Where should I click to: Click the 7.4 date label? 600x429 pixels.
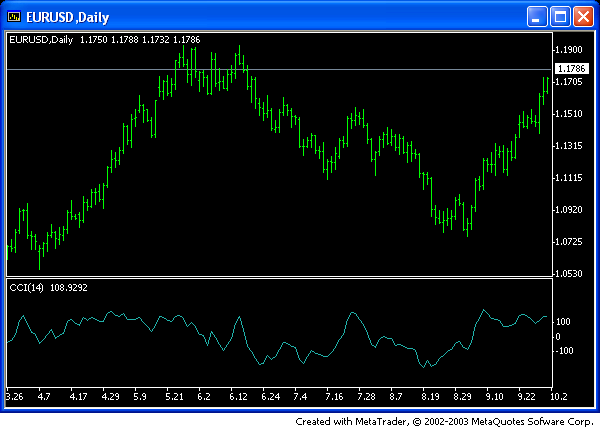point(300,396)
